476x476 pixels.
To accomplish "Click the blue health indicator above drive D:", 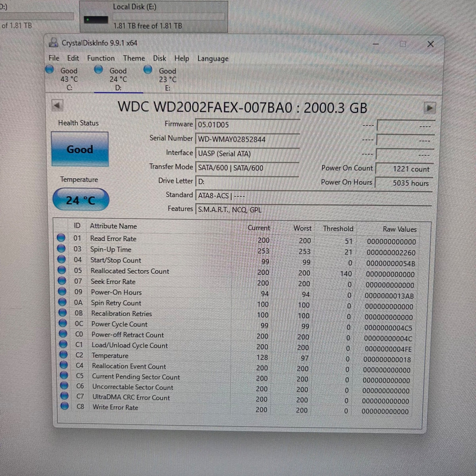I will tap(99, 69).
